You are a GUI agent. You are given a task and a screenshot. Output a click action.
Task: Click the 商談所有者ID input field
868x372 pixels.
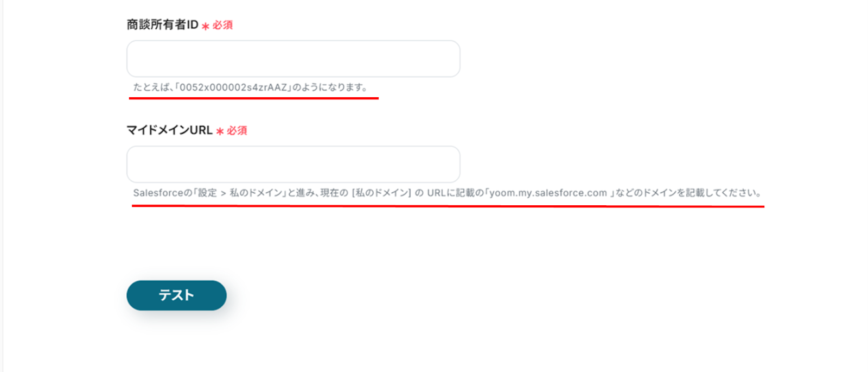[293, 59]
